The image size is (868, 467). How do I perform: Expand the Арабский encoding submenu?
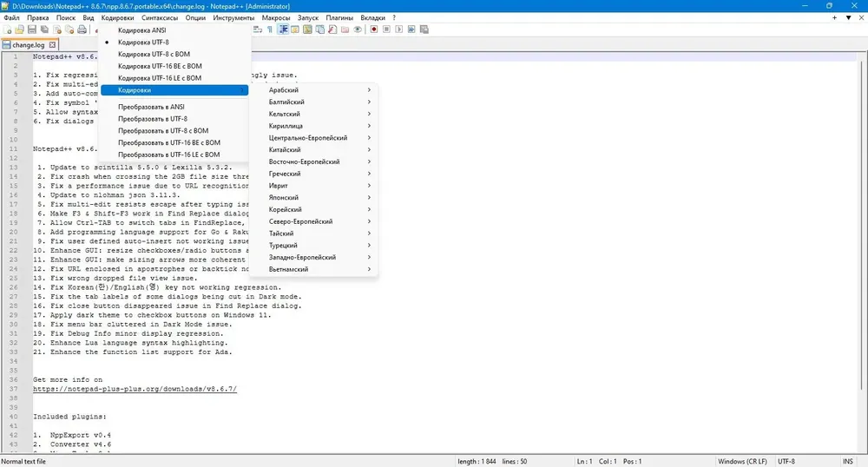314,89
